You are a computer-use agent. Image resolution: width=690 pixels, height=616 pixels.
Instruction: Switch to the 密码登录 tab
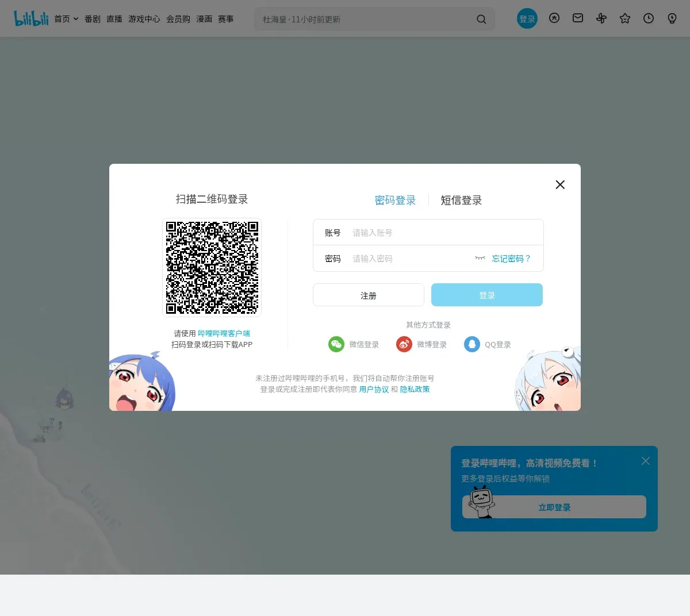point(395,200)
